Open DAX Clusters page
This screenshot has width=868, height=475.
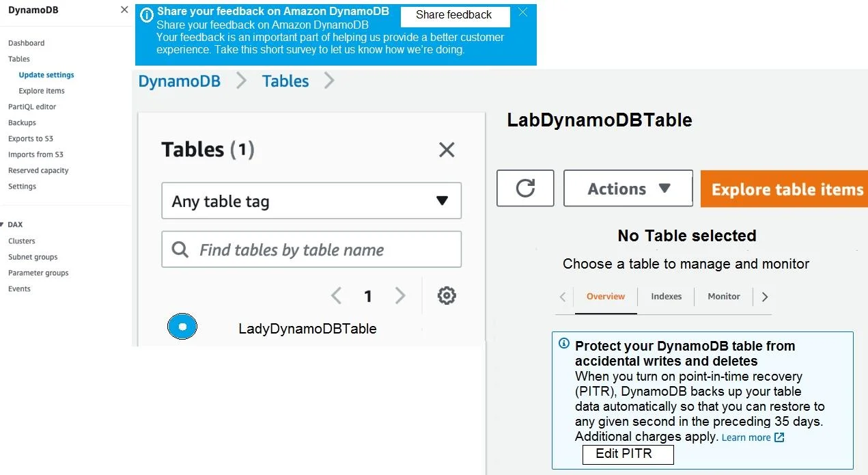point(22,241)
